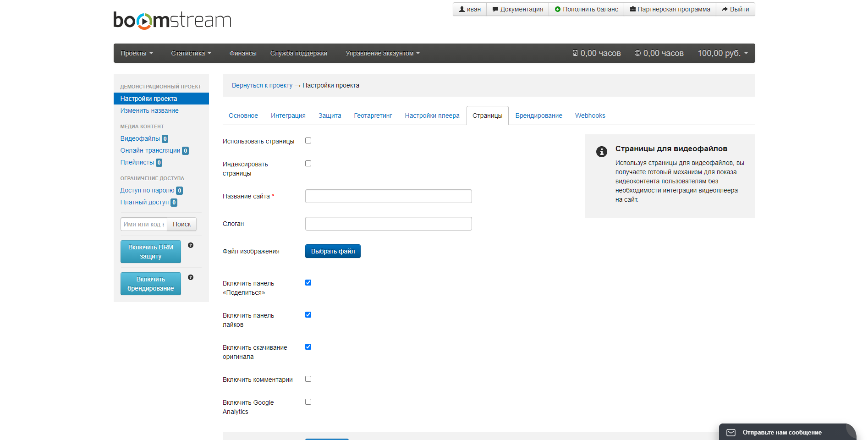Switch to the Webhooks tab

590,115
